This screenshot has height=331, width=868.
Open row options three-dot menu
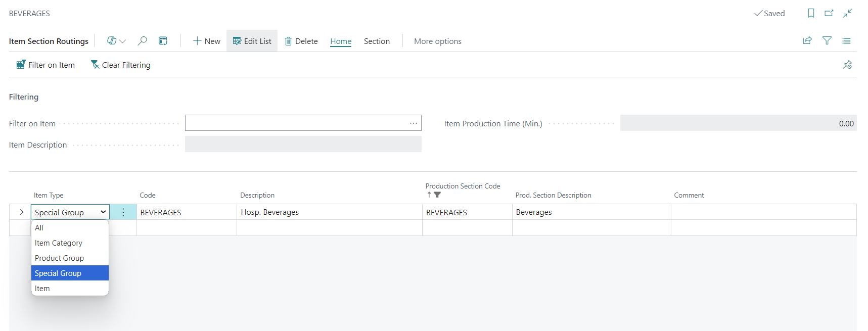[123, 212]
